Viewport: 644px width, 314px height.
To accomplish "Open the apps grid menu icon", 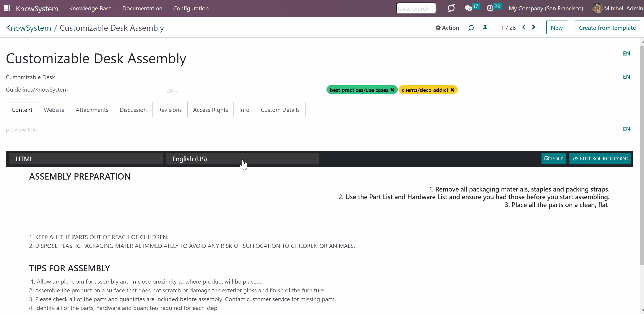I will pos(7,8).
